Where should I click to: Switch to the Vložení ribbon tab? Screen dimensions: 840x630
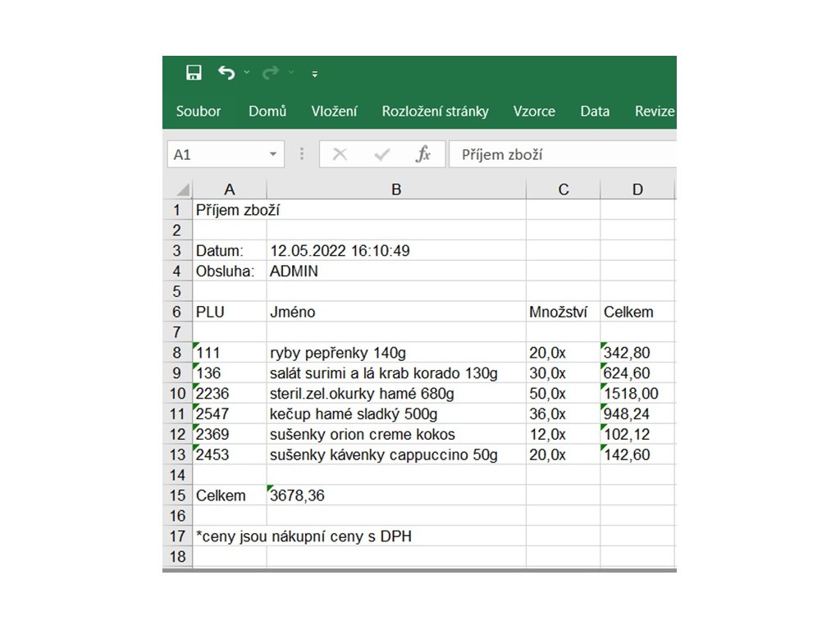click(334, 112)
